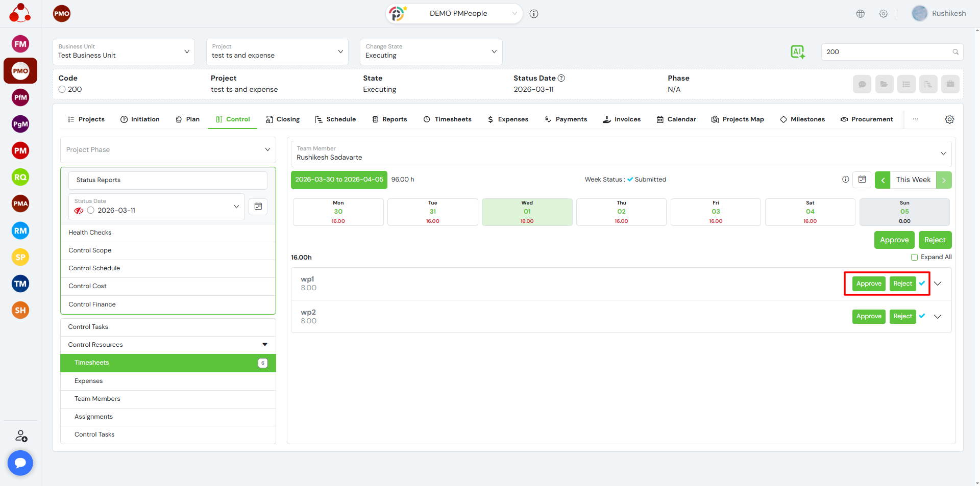Click the main week Reject button

point(935,240)
